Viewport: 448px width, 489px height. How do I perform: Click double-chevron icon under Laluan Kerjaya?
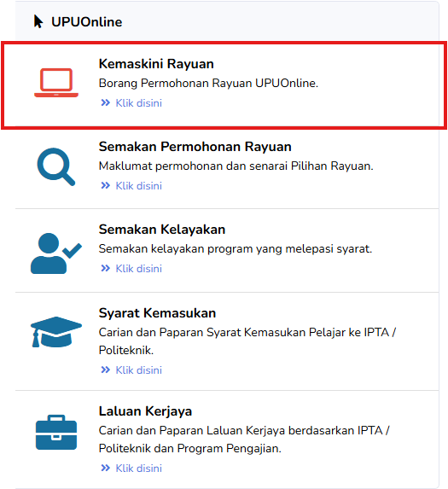(106, 468)
